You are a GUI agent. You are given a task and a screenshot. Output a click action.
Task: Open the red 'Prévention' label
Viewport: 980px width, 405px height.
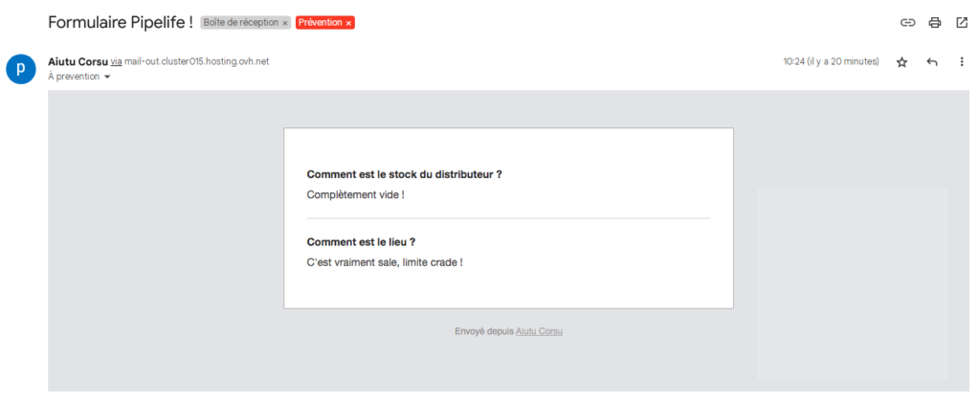click(320, 23)
